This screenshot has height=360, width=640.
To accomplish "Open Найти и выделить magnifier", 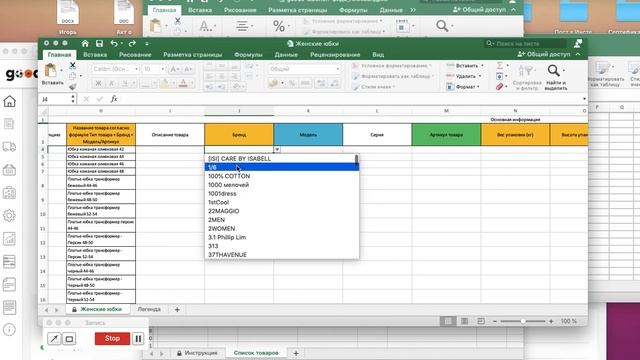I will [x=555, y=78].
